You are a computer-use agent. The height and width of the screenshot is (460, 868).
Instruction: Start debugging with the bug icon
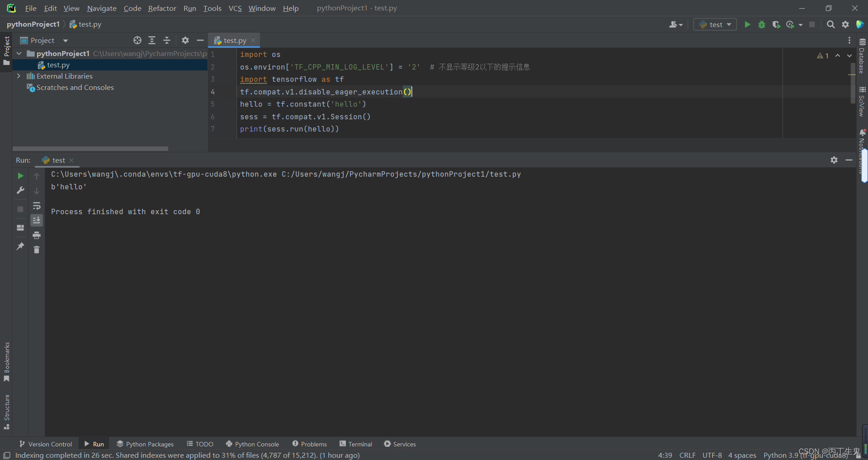point(762,24)
